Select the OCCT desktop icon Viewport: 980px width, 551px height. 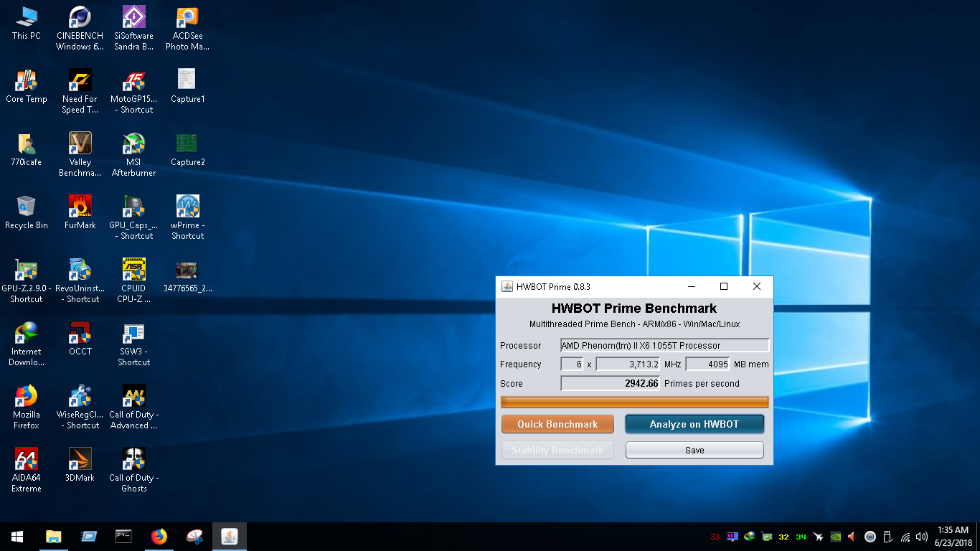pos(80,339)
